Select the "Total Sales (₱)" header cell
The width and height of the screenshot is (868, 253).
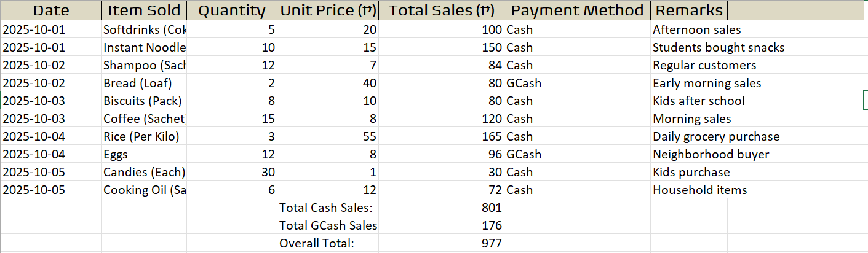point(441,10)
